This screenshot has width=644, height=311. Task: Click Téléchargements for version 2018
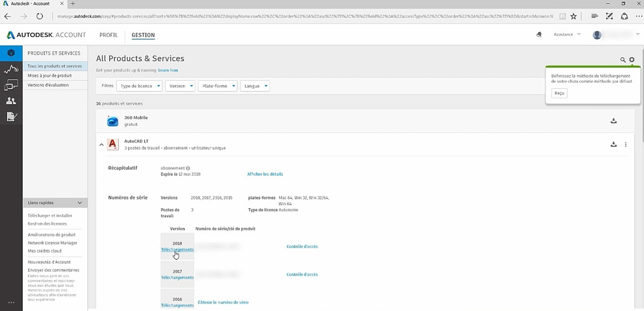[177, 249]
